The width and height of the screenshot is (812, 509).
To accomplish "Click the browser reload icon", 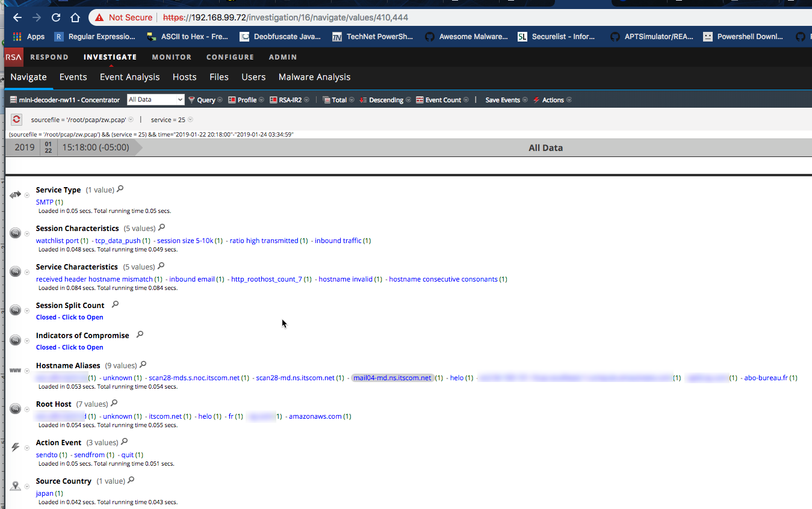I will point(56,17).
